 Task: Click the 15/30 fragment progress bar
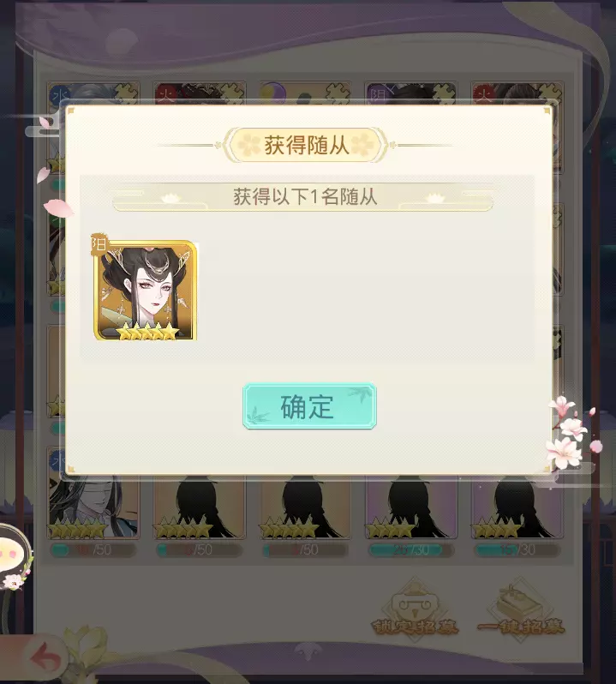[517, 550]
